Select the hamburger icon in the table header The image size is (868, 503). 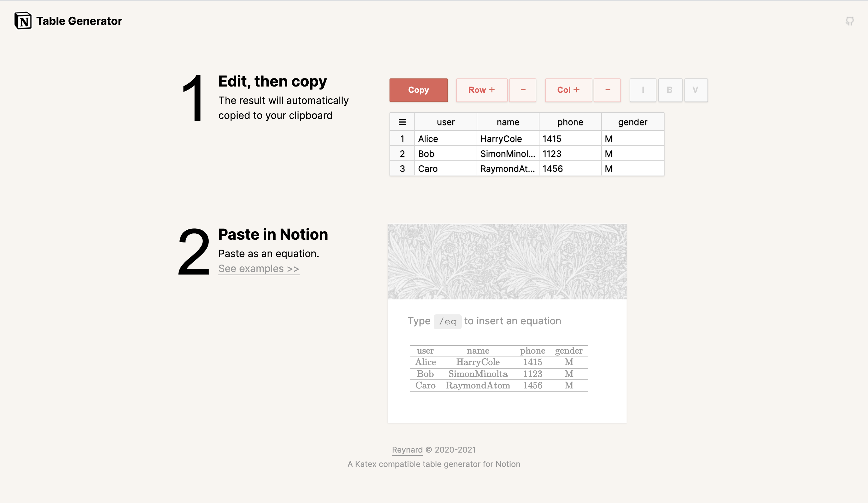click(402, 122)
